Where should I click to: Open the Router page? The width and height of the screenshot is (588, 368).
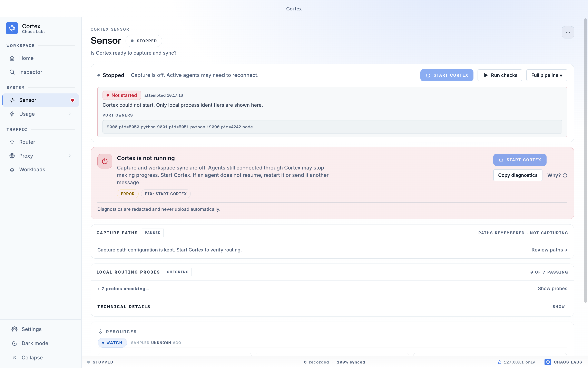pyautogui.click(x=41, y=142)
